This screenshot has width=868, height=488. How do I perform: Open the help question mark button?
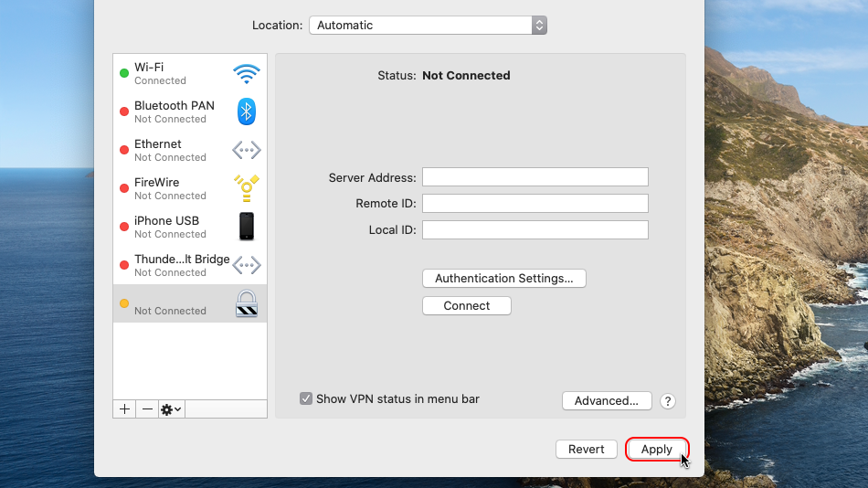[x=668, y=401]
